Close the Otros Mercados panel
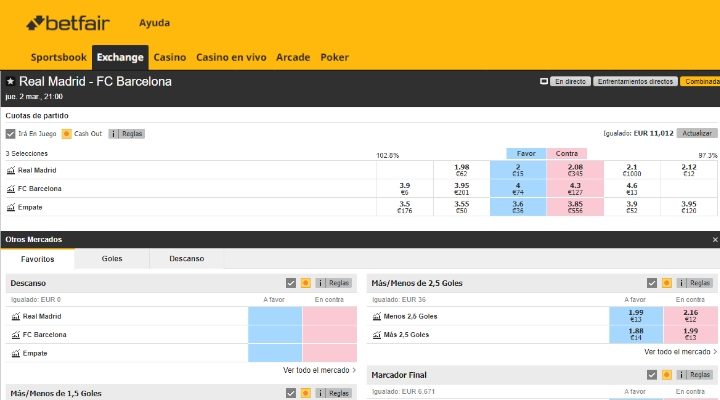Viewport: 720px width, 400px height. [x=714, y=240]
